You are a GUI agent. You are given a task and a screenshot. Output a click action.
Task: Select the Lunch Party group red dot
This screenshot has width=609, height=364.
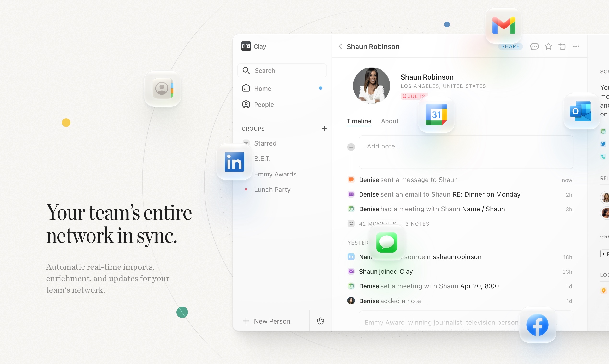(x=246, y=189)
